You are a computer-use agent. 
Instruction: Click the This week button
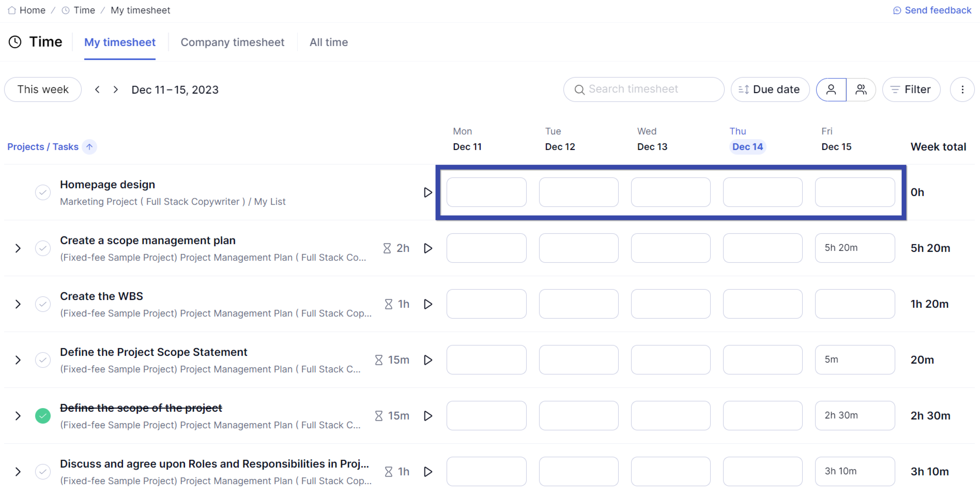click(x=43, y=89)
